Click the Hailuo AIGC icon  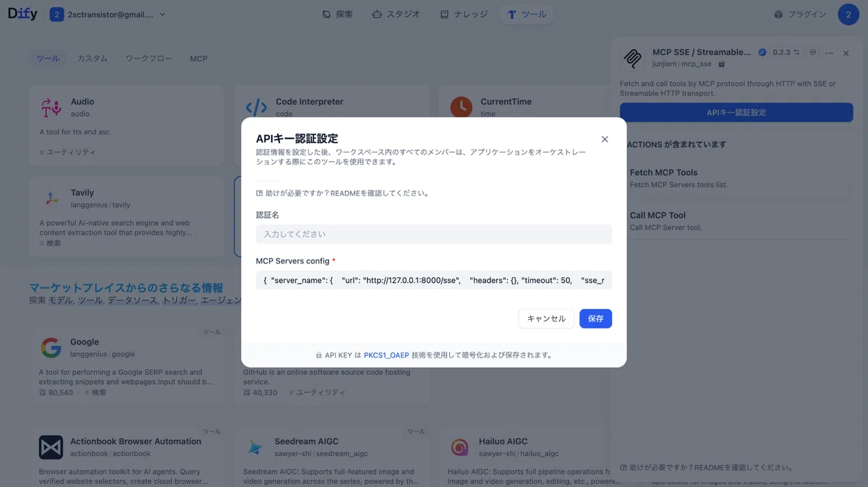(460, 447)
